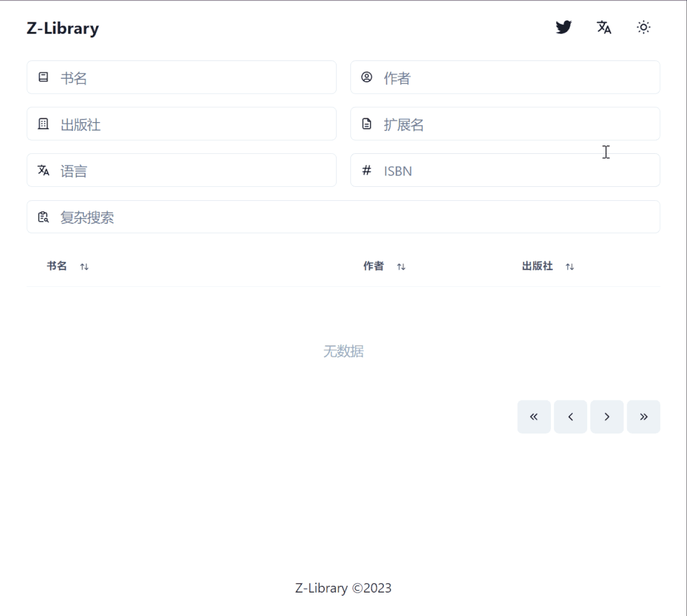This screenshot has width=687, height=616.
Task: Focus the 书名 book title input field
Action: point(181,78)
